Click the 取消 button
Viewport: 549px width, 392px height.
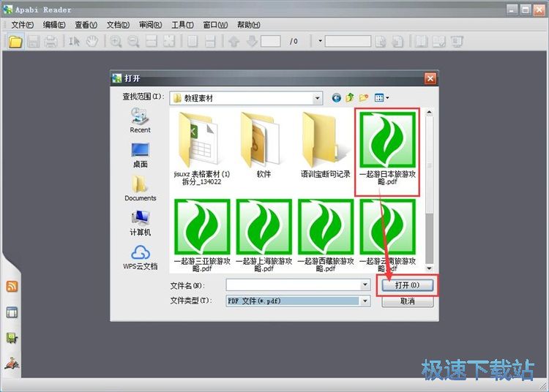(407, 301)
